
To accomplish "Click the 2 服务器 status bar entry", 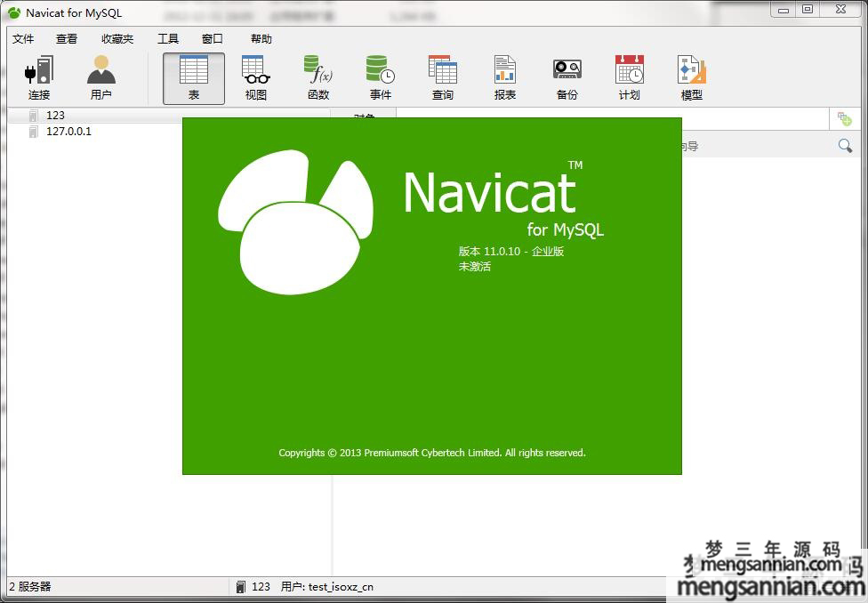I will pyautogui.click(x=30, y=587).
